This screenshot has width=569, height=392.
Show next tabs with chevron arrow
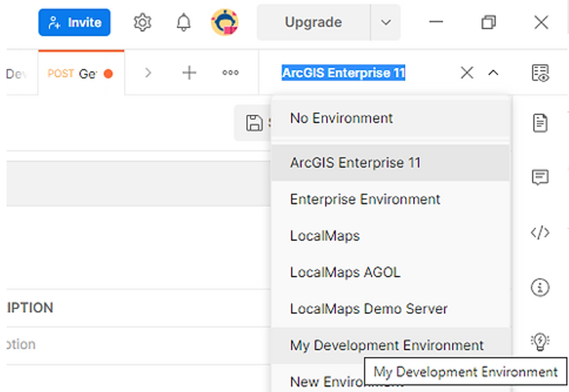(148, 73)
